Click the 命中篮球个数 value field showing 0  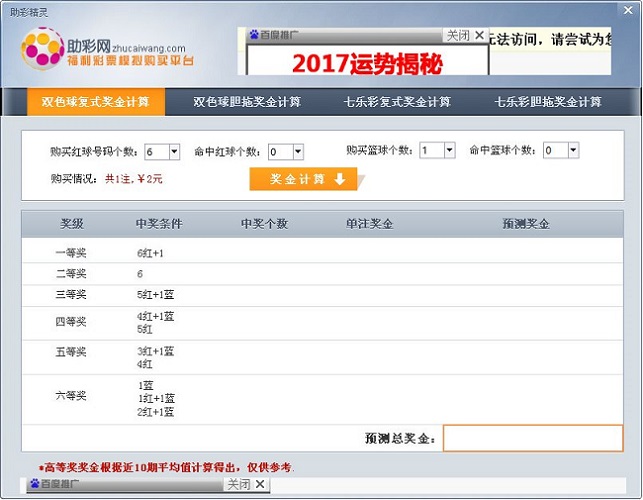coord(556,150)
